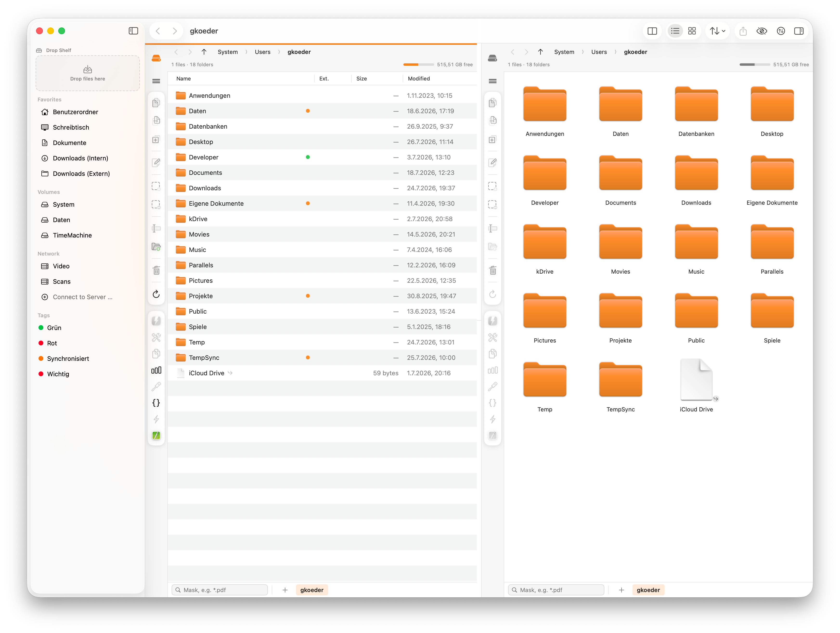Select the gkoeder tab in right pane

(648, 590)
